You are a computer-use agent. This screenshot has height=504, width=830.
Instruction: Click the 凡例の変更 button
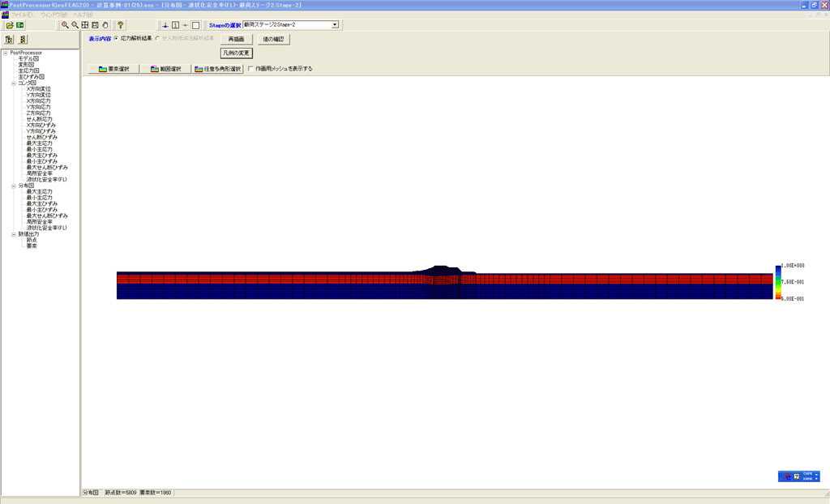pos(236,53)
